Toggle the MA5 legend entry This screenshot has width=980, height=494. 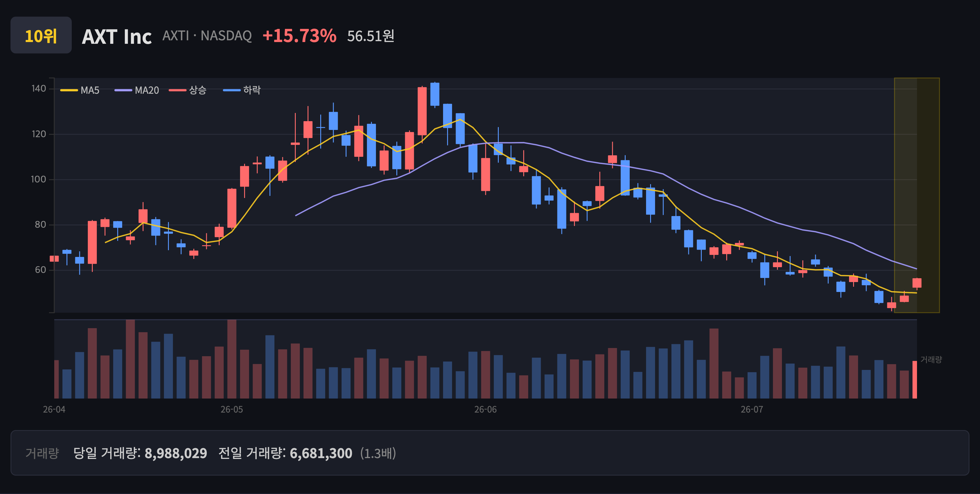pos(80,90)
